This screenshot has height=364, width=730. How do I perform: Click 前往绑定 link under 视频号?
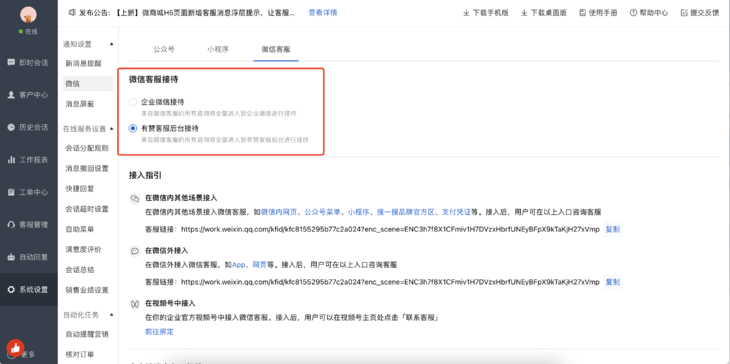tap(159, 331)
